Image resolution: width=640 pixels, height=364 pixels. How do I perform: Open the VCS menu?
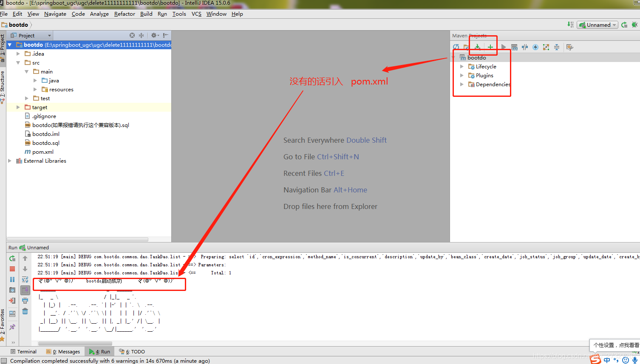pos(196,14)
